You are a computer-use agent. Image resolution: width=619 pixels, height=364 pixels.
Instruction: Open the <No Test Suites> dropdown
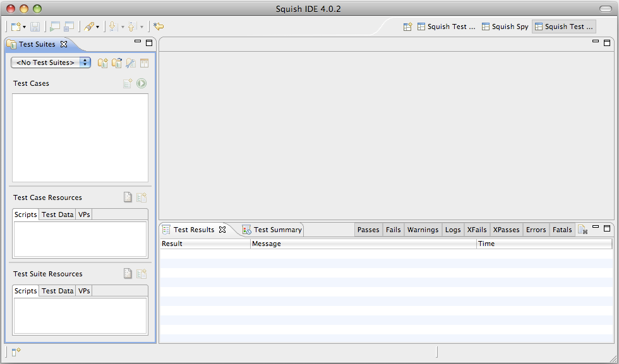51,62
